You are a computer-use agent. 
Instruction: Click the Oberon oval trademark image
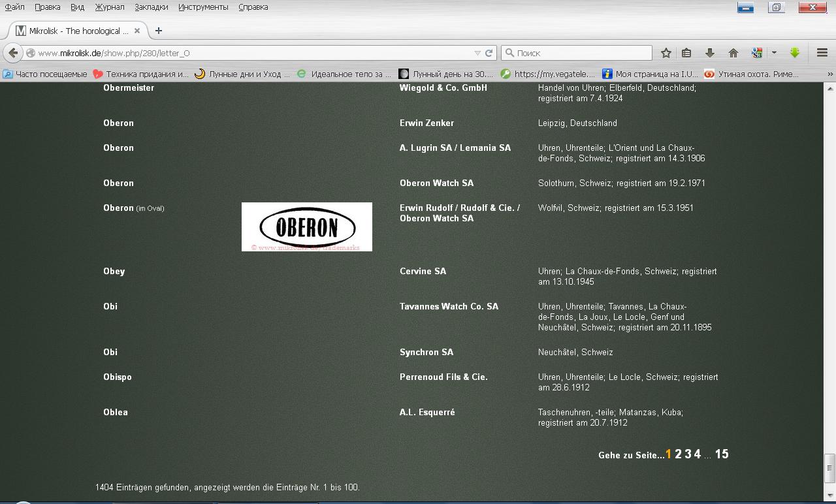click(x=307, y=227)
